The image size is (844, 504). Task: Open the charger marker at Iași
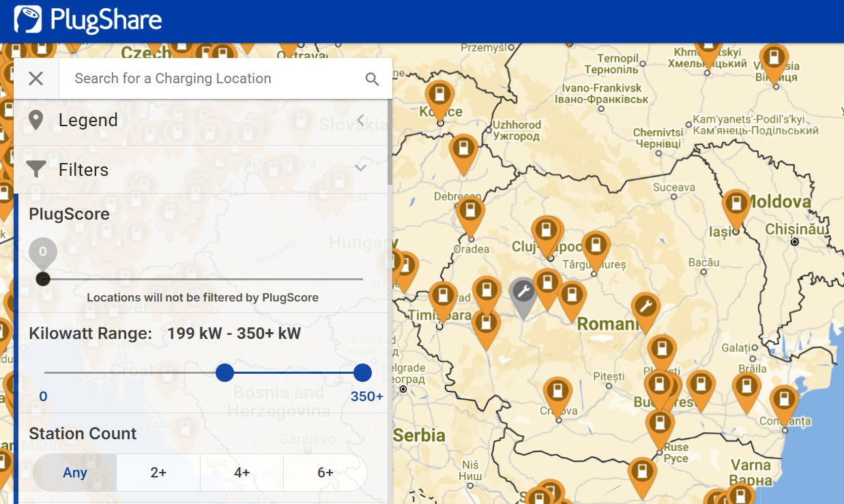(x=736, y=208)
